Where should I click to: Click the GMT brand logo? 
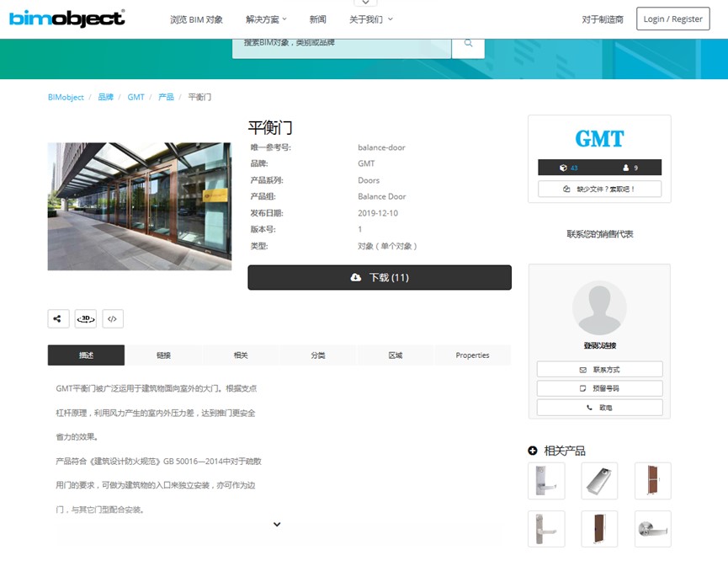pyautogui.click(x=599, y=139)
